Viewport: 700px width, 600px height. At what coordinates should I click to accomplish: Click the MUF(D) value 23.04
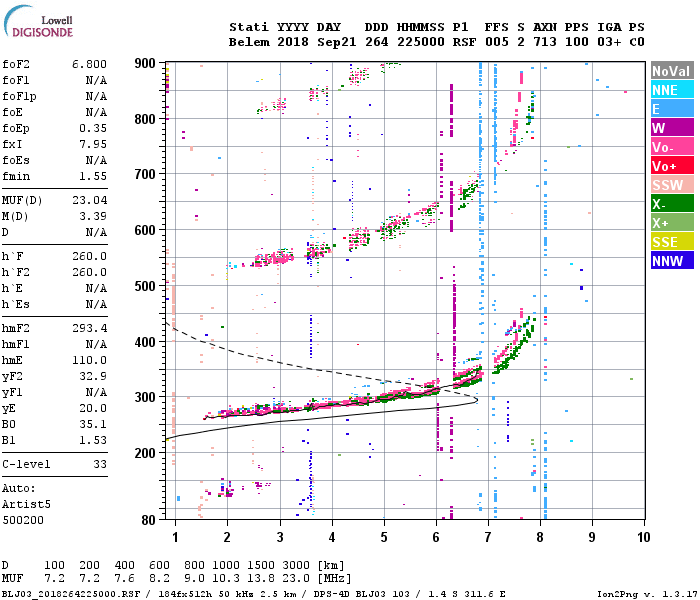(89, 200)
